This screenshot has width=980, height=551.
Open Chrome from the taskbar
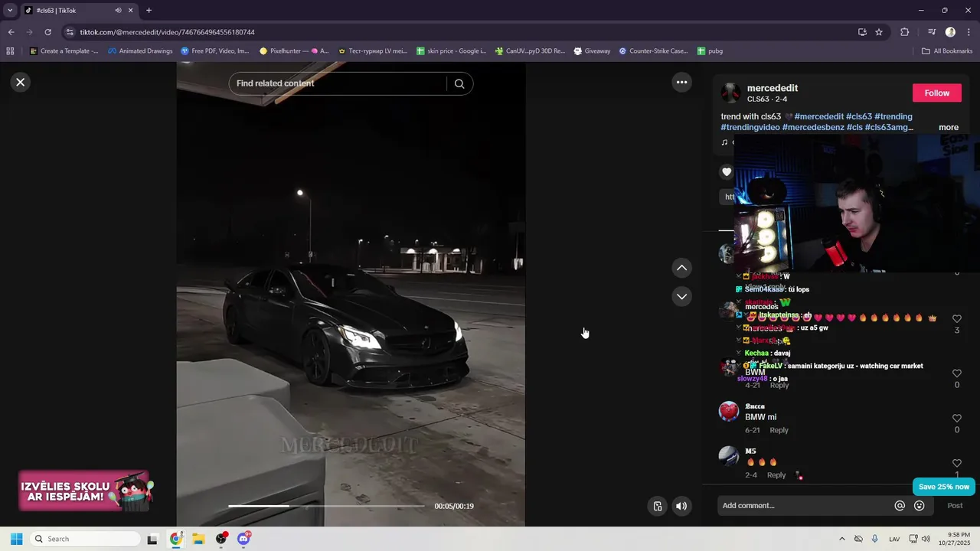(x=176, y=539)
